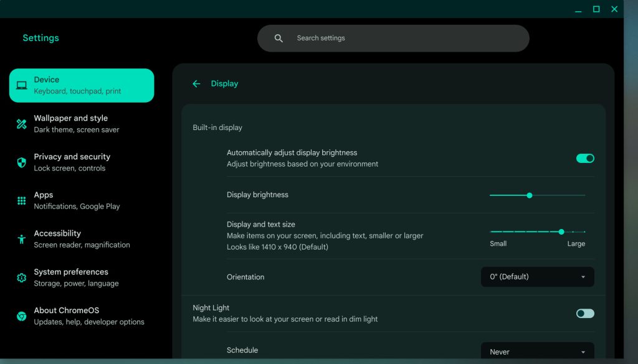
Task: Click the Display and text size slider
Action: pyautogui.click(x=537, y=231)
